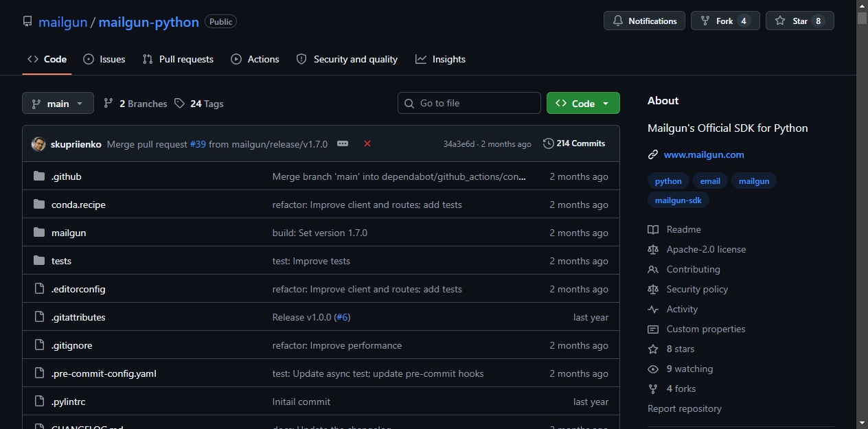
Task: Click the tag icon beside 24 Tags
Action: [179, 103]
